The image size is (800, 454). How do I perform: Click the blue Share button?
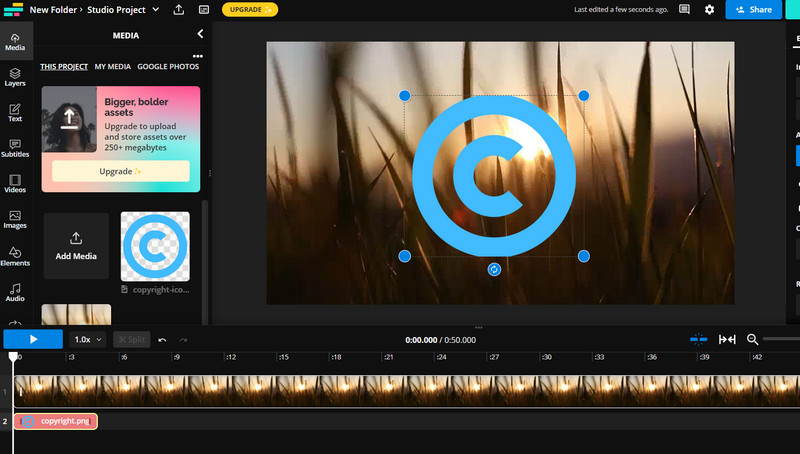754,10
